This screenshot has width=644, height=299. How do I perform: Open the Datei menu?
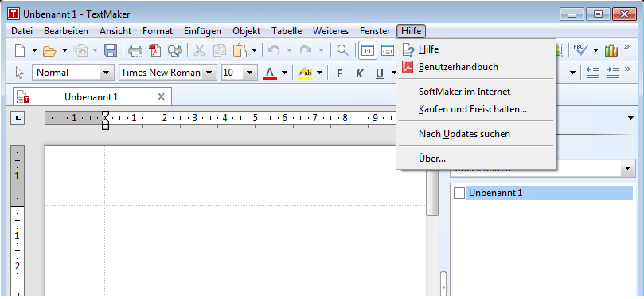[x=21, y=31]
